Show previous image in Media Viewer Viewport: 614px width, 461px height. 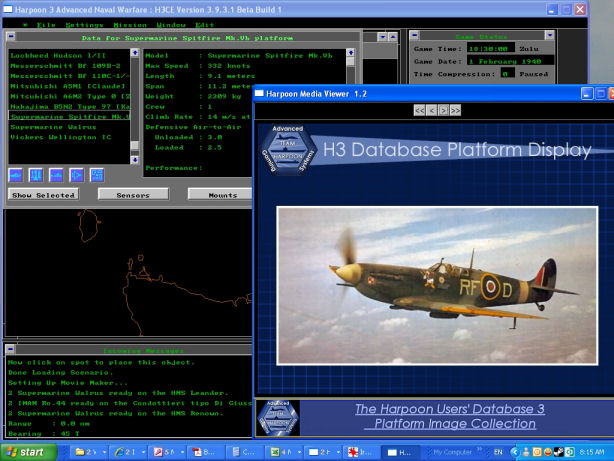coord(433,109)
